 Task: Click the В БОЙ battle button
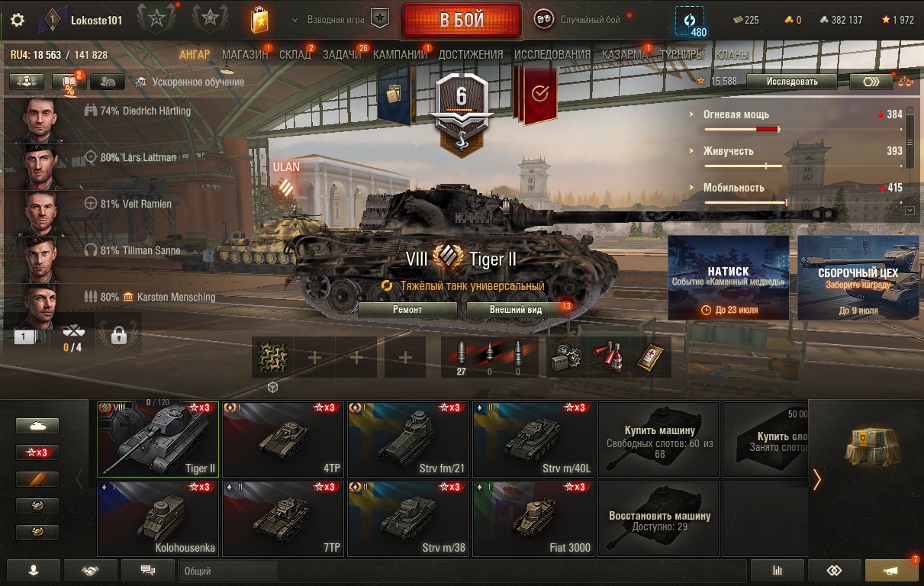click(462, 21)
